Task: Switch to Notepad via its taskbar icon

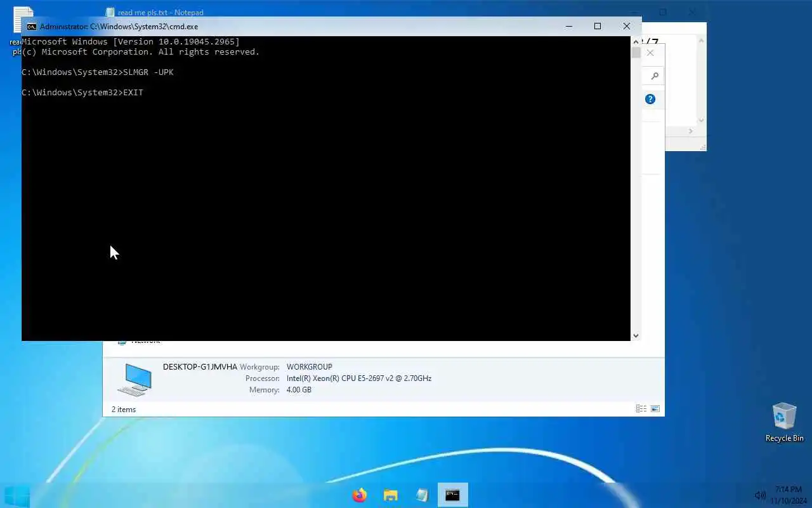Action: pos(422,495)
